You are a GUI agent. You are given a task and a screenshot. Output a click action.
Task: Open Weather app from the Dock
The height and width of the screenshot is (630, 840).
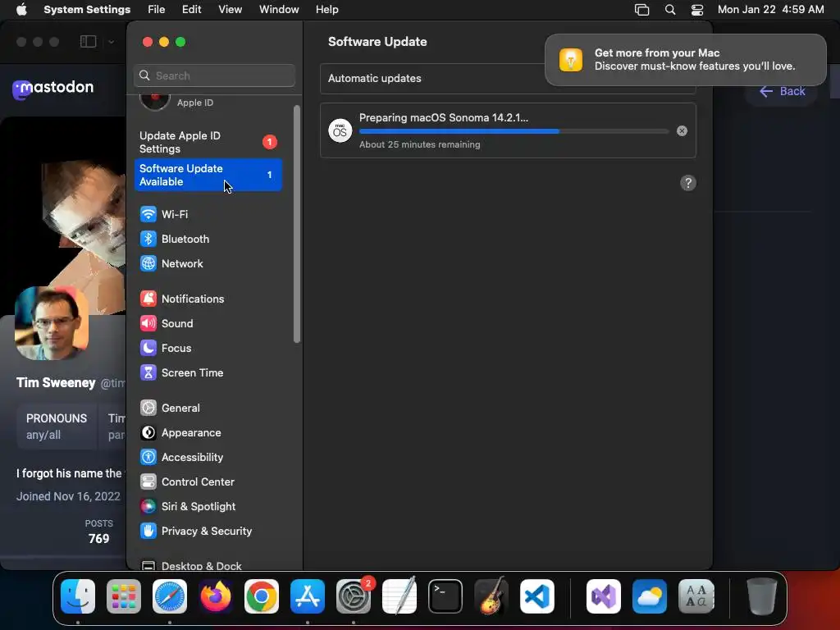click(x=650, y=596)
